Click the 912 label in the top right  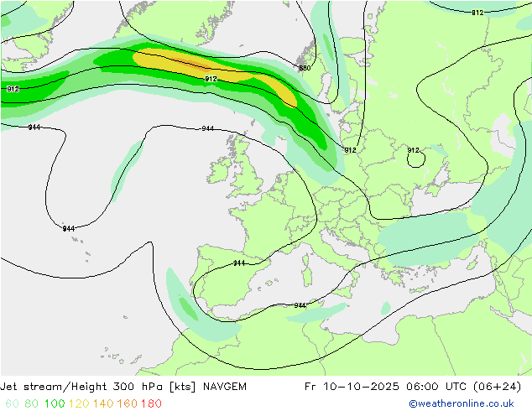(477, 13)
